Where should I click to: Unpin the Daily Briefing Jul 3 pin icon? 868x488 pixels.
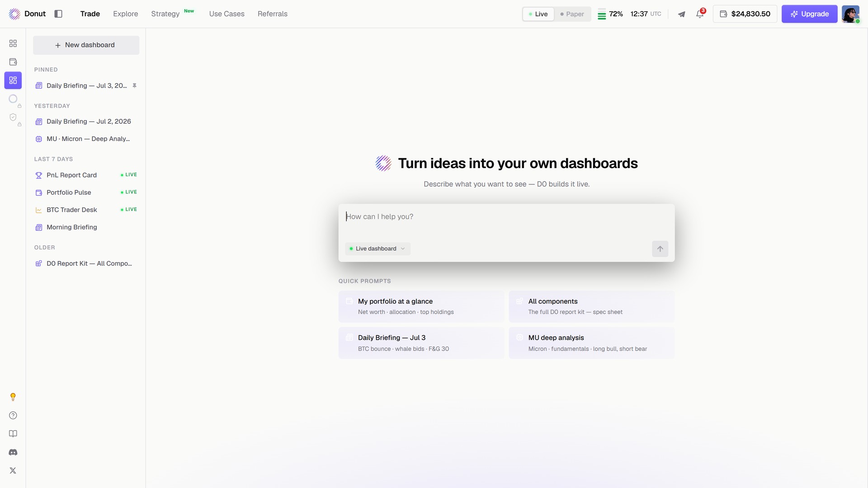(x=134, y=85)
